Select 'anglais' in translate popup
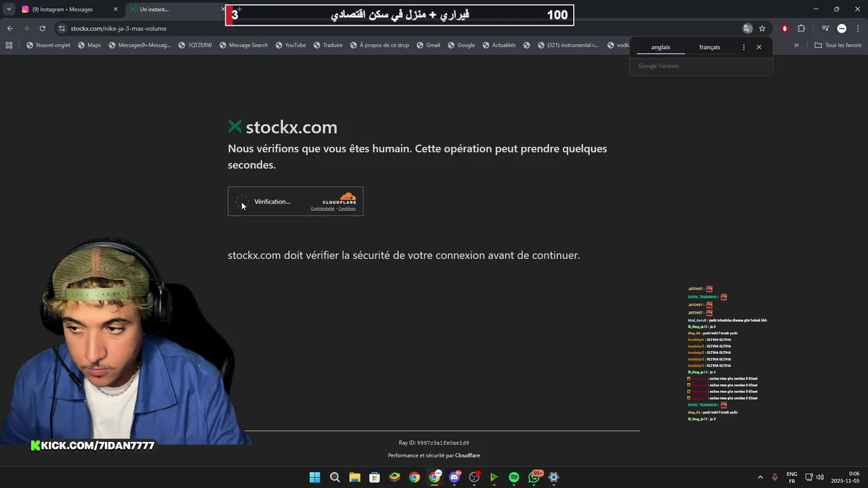868x488 pixels. (660, 47)
